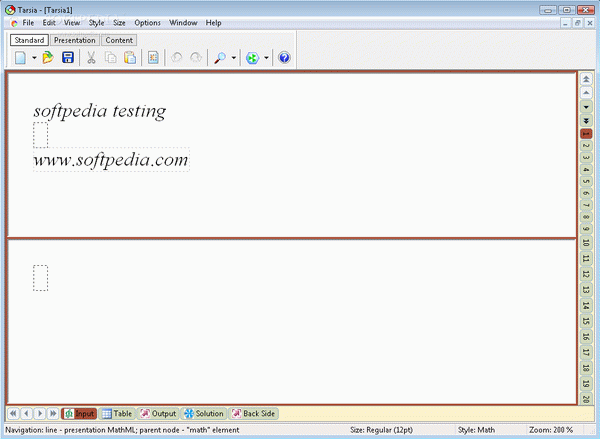Click the Tarsia app icon in the title bar
This screenshot has height=439, width=600.
10,10
